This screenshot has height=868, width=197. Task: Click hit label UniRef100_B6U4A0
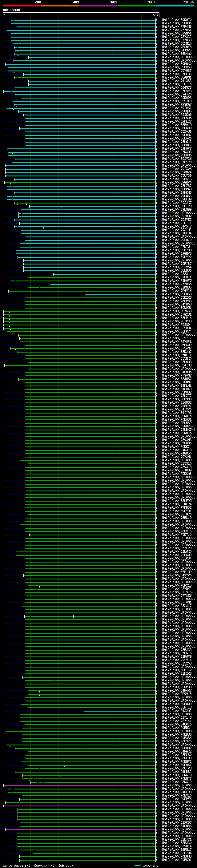pyautogui.click(x=177, y=54)
